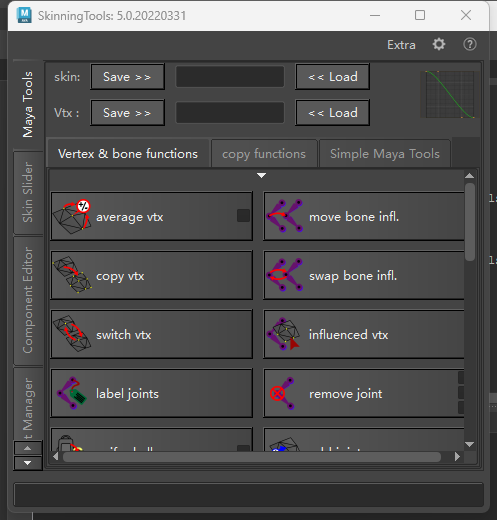Switch to Vertex & bone functions tab
Image resolution: width=497 pixels, height=520 pixels.
click(x=128, y=154)
